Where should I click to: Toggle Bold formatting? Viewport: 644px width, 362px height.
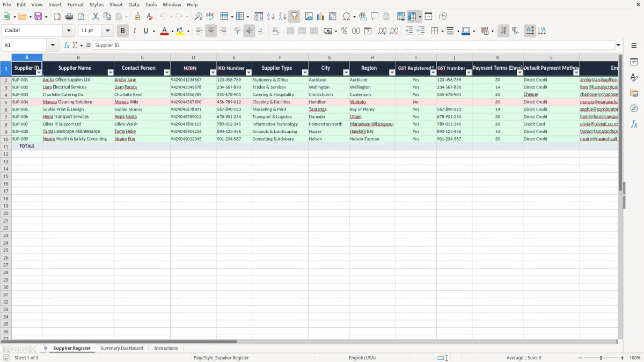pyautogui.click(x=122, y=31)
